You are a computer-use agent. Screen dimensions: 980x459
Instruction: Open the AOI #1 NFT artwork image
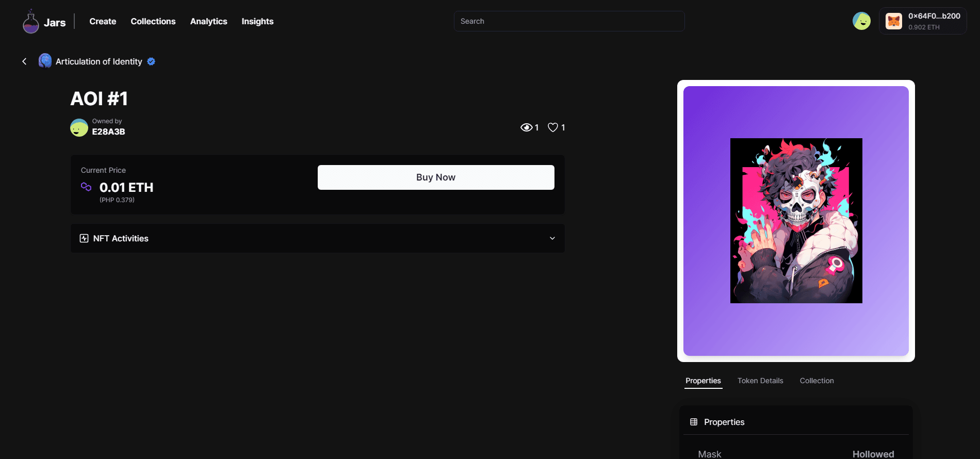click(x=796, y=221)
